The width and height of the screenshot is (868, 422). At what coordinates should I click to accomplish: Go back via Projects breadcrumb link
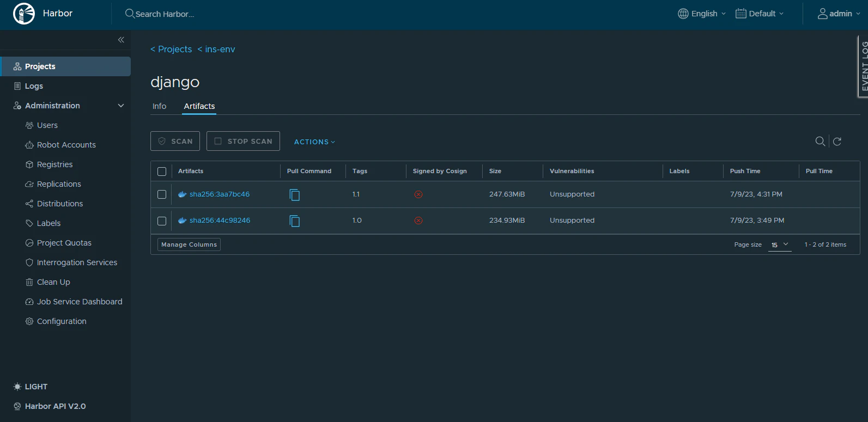171,49
